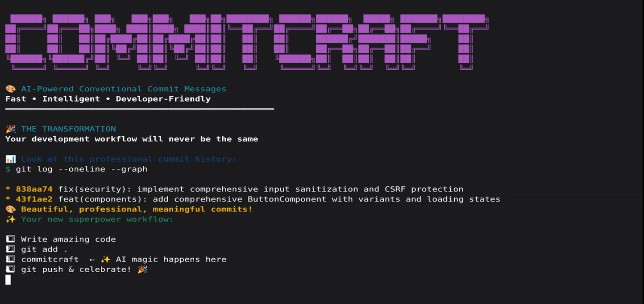Image resolution: width=644 pixels, height=304 pixels.
Task: Select commit hash 43f1ae2
Action: pos(34,199)
